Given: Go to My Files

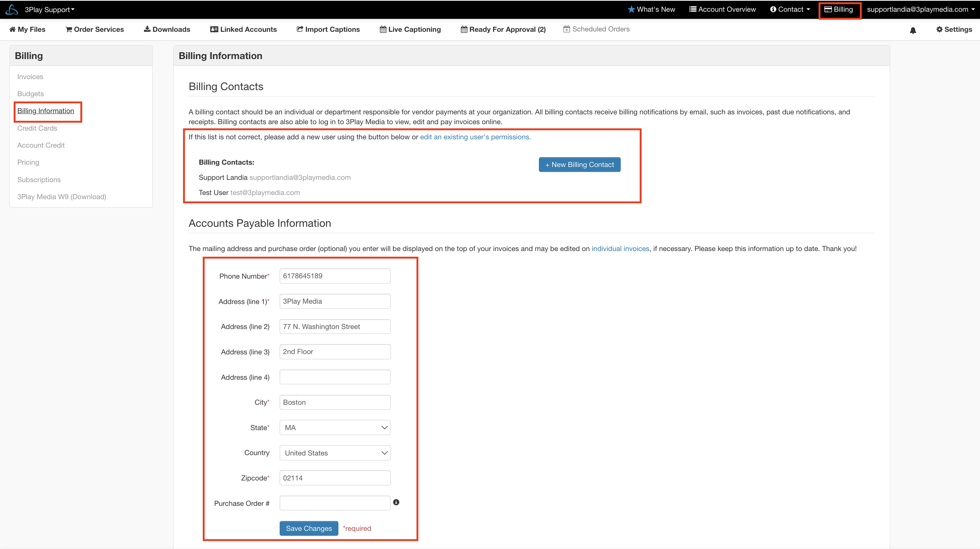Looking at the screenshot, I should (27, 29).
